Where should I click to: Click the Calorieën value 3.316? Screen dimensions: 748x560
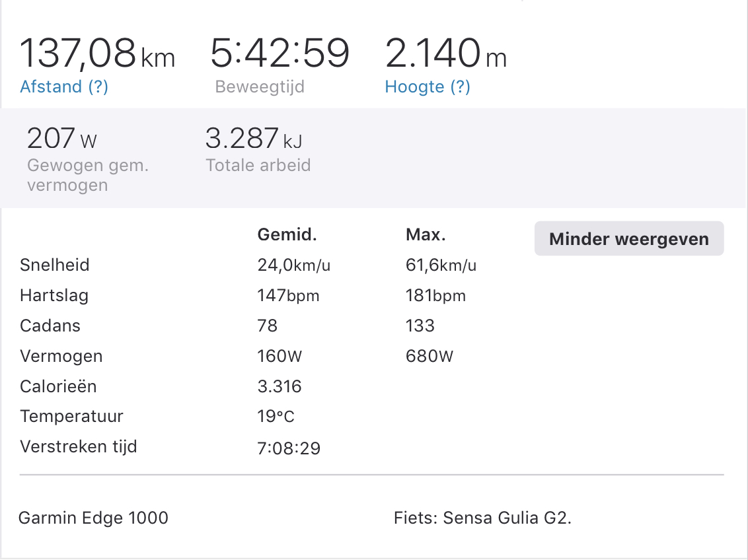(280, 387)
